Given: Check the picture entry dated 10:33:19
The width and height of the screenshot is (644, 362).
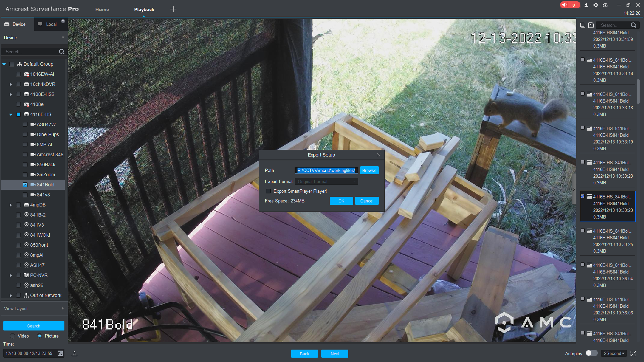Looking at the screenshot, I should pos(583,128).
